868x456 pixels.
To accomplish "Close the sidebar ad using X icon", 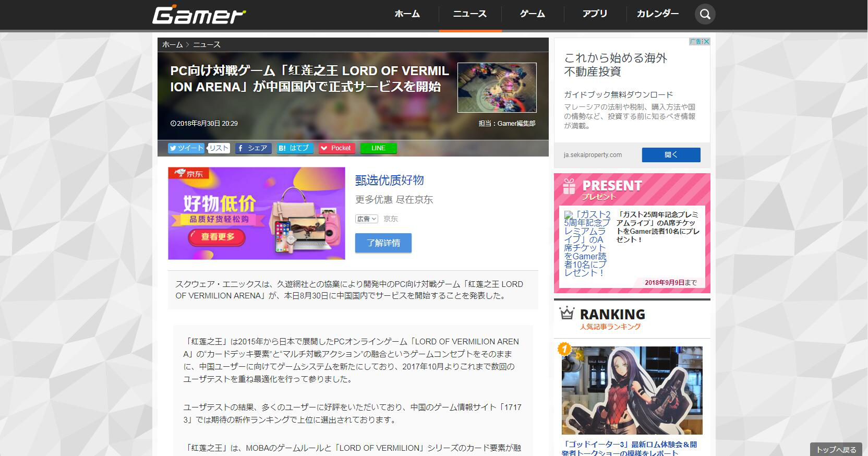I will tap(706, 42).
